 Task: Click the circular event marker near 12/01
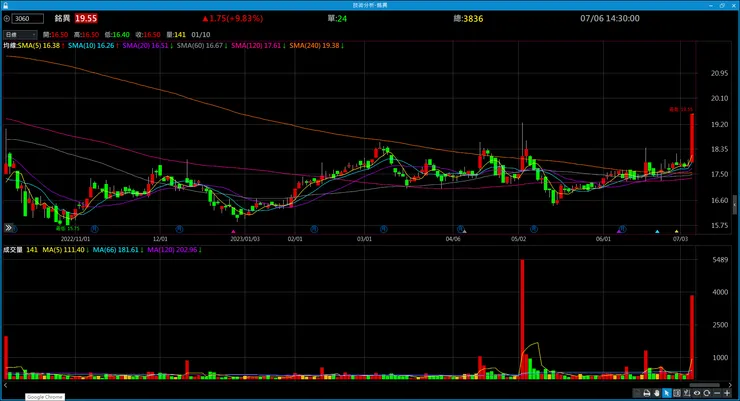tap(179, 229)
